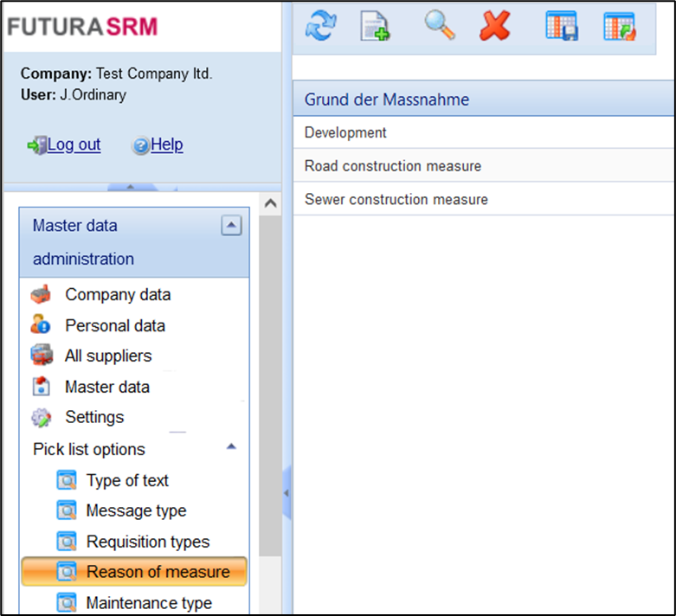676x616 pixels.
Task: Click the sidebar scrollbar up arrow
Action: point(269,204)
